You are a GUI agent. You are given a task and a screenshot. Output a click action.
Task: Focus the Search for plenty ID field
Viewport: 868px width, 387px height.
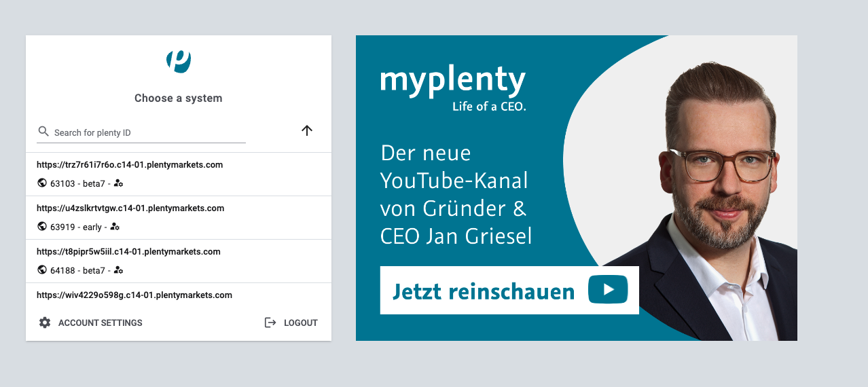pyautogui.click(x=149, y=132)
